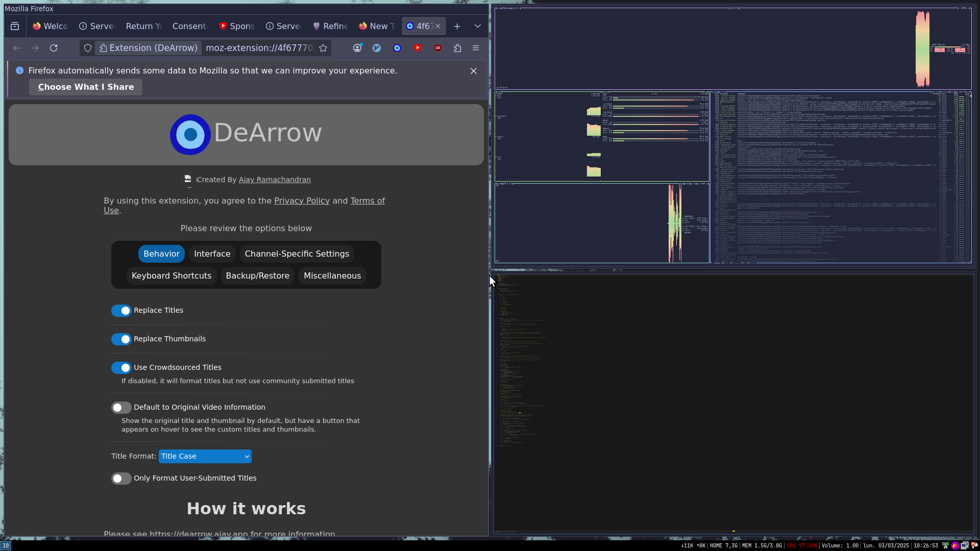Open Channel-Specific Settings tab
The width and height of the screenshot is (980, 551).
pyautogui.click(x=297, y=254)
